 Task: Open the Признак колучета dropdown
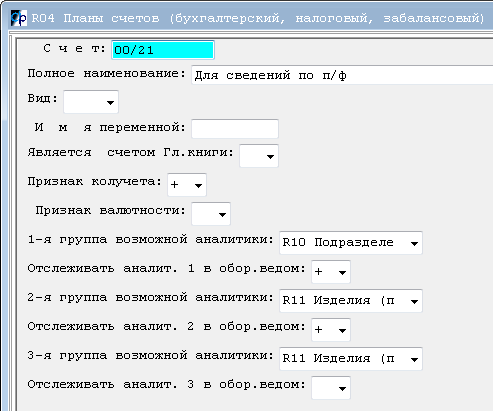tap(187, 185)
